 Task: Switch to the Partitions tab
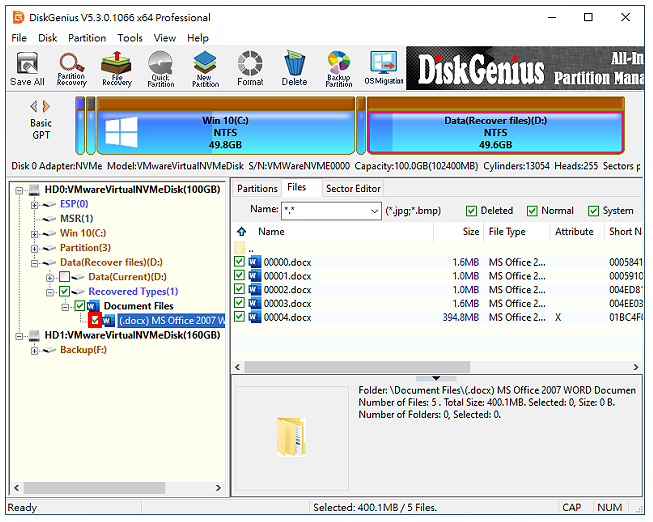(x=257, y=189)
